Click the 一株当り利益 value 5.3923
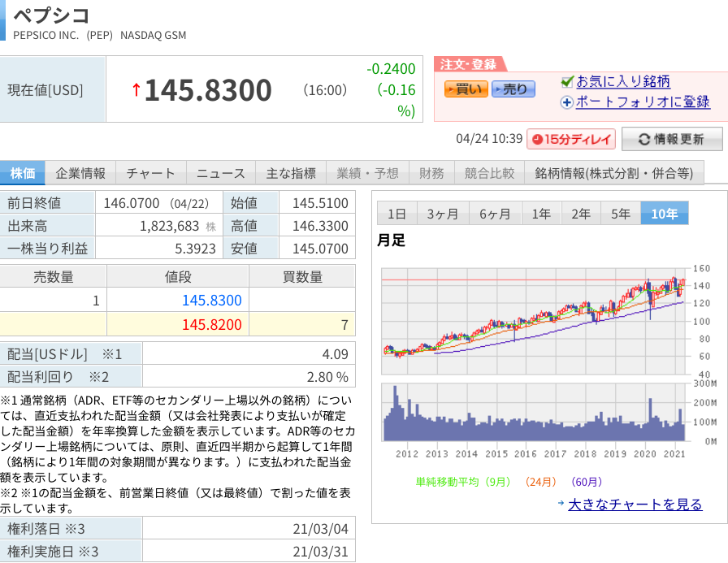The width and height of the screenshot is (728, 563). pyautogui.click(x=195, y=249)
